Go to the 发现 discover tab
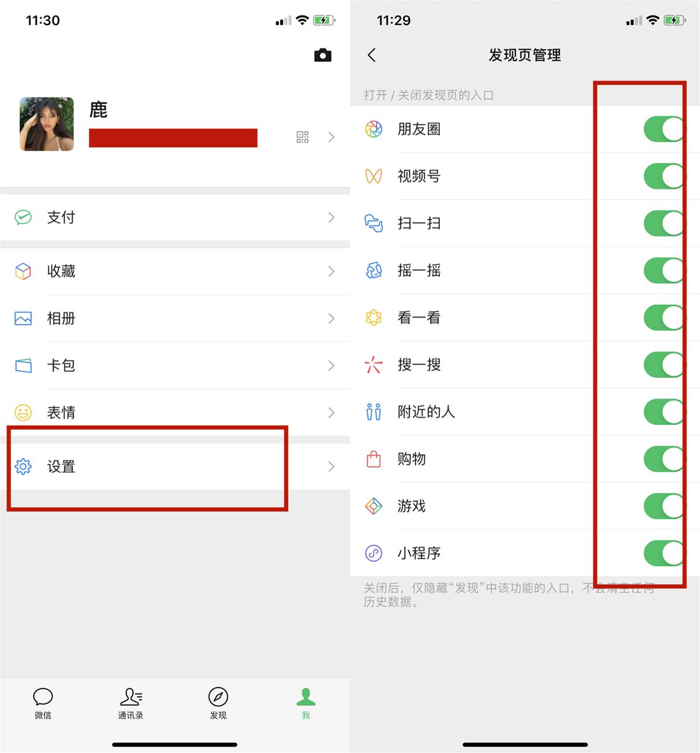 pyautogui.click(x=218, y=703)
